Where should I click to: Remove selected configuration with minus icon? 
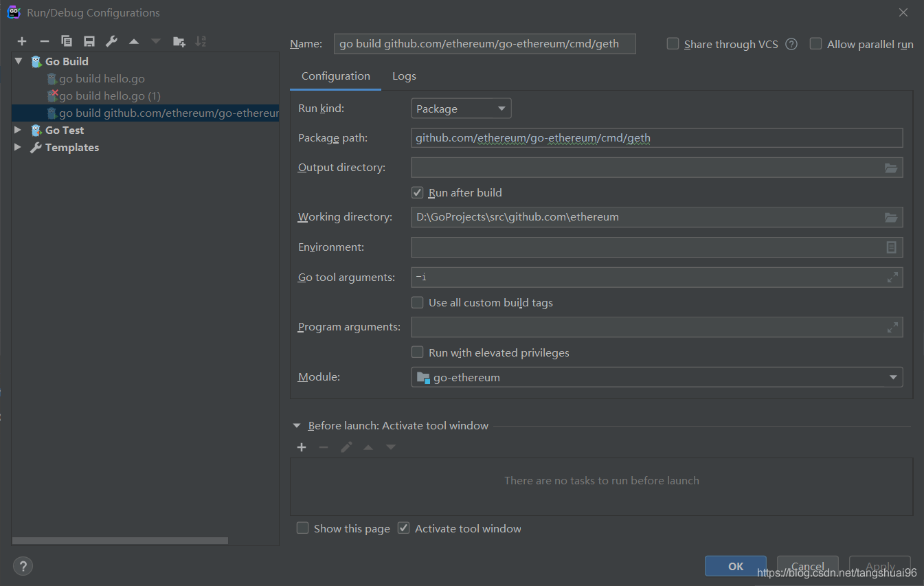pos(45,42)
